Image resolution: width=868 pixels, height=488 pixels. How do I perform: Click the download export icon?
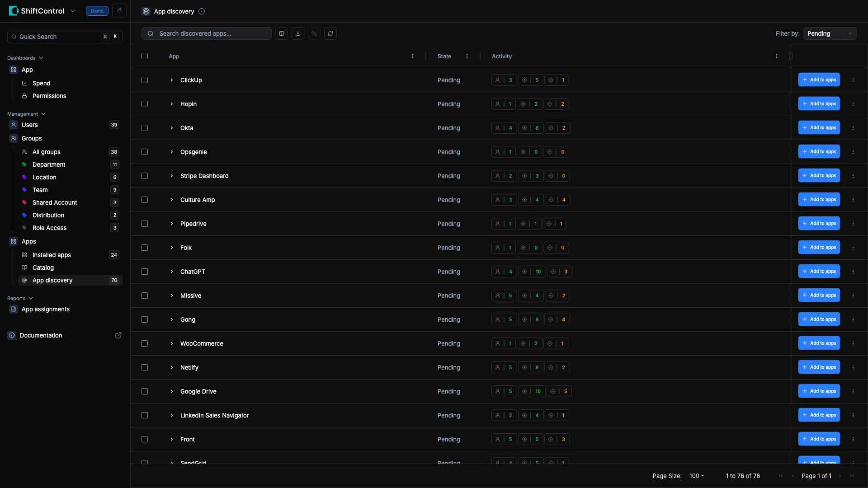click(298, 33)
